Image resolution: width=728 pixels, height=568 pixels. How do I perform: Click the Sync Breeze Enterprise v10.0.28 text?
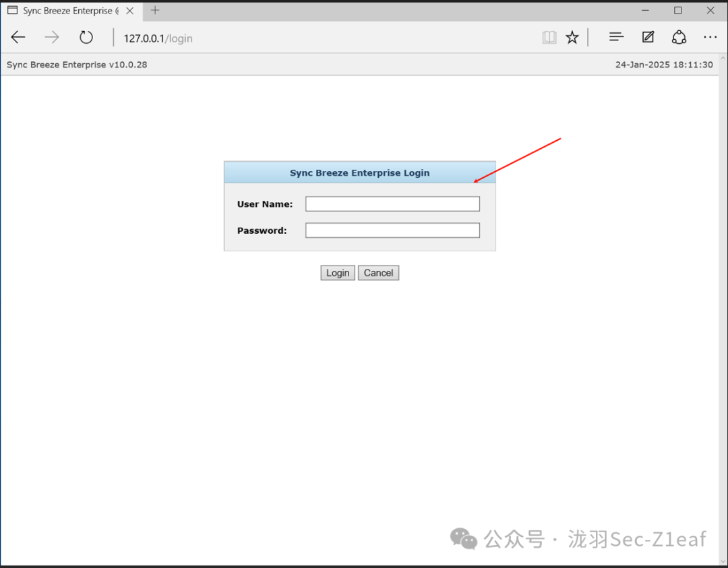(77, 65)
